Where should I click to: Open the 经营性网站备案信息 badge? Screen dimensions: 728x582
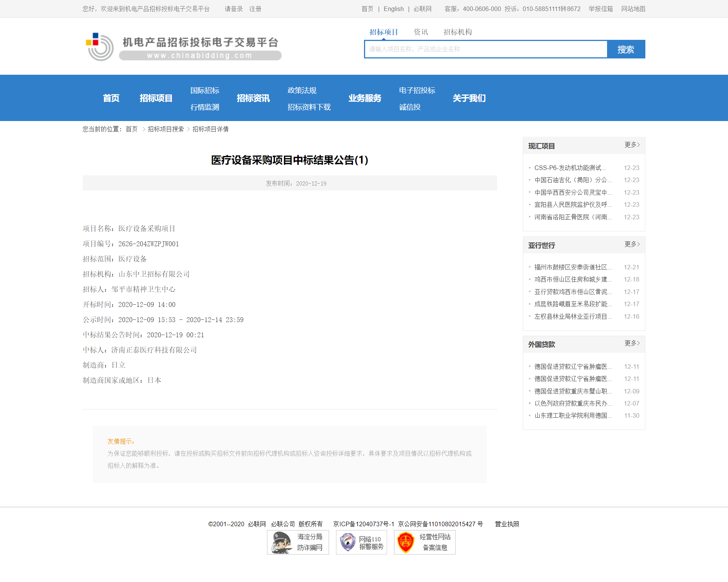pyautogui.click(x=424, y=542)
